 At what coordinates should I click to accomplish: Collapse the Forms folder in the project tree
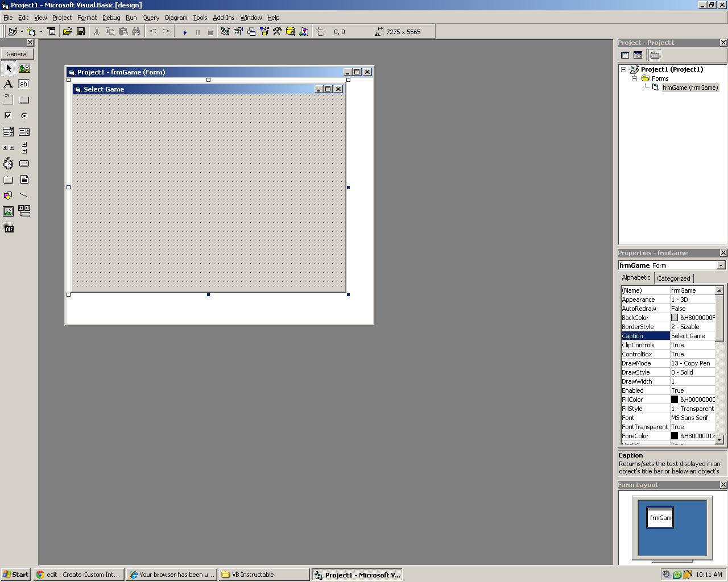pyautogui.click(x=634, y=78)
